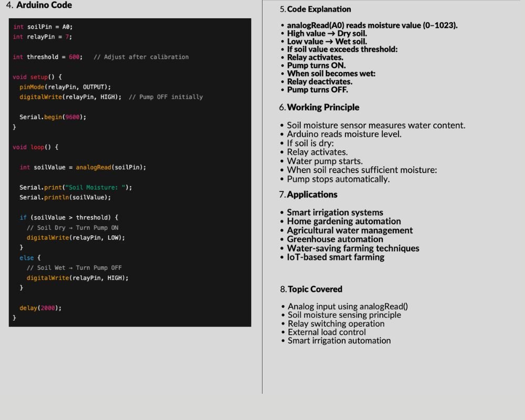The image size is (525, 420).
Task: Click the "External load control" bullet
Action: click(327, 332)
